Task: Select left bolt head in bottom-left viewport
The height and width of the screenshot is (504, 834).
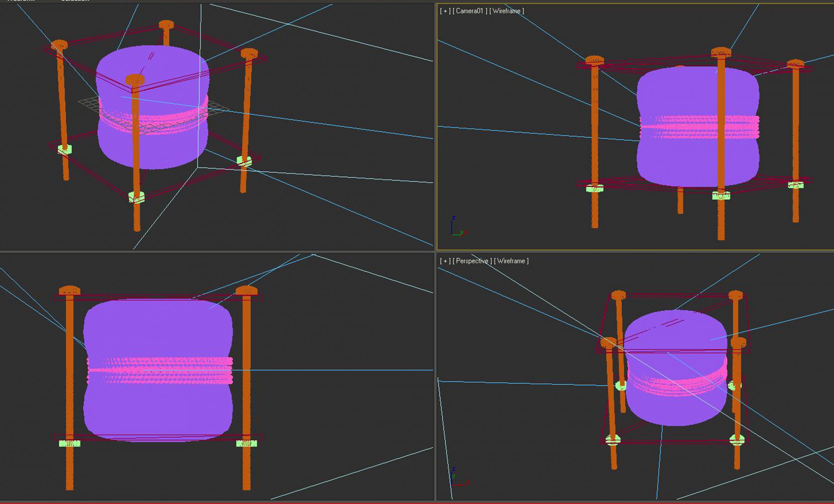Action: click(69, 291)
